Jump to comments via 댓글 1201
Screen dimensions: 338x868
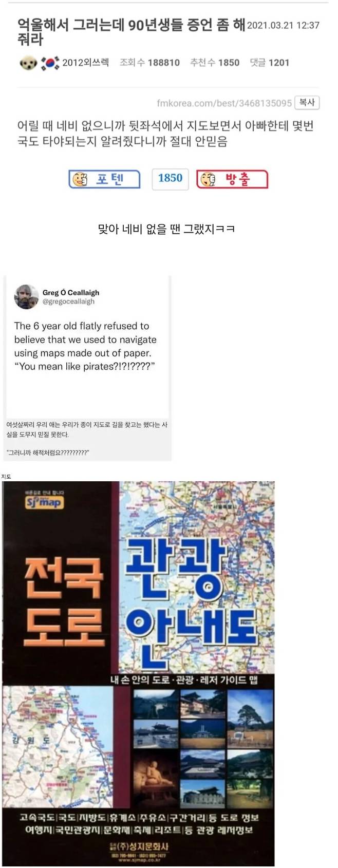(269, 63)
